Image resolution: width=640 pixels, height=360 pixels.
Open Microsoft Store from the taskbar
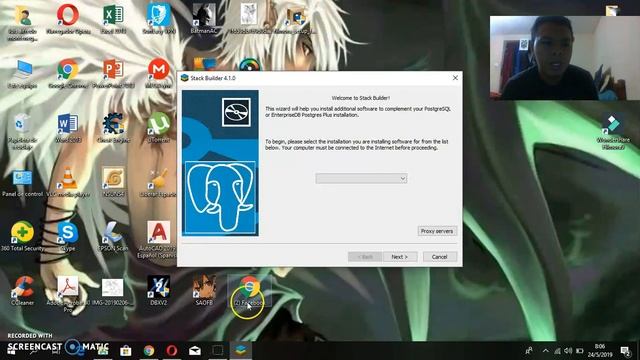[126, 351]
